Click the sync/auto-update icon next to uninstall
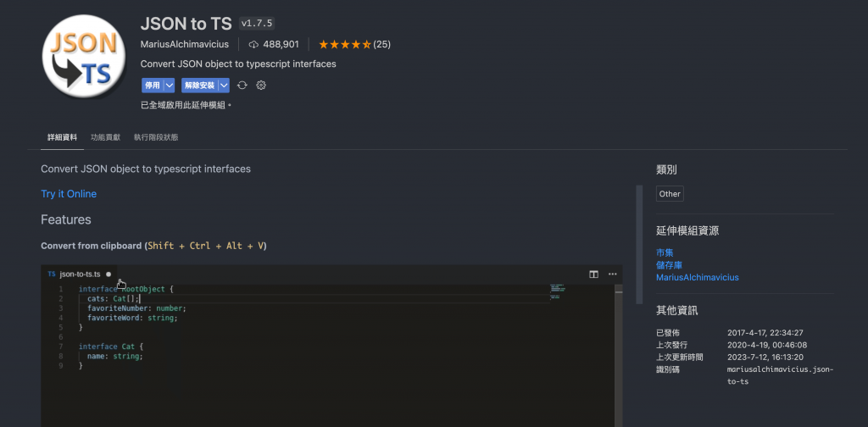 [x=242, y=86]
